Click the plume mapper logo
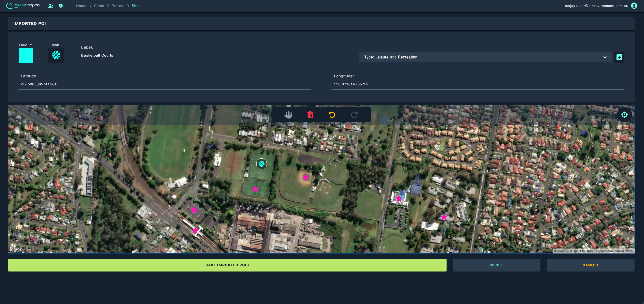Screen dimensions: 644x304 click(24, 6)
